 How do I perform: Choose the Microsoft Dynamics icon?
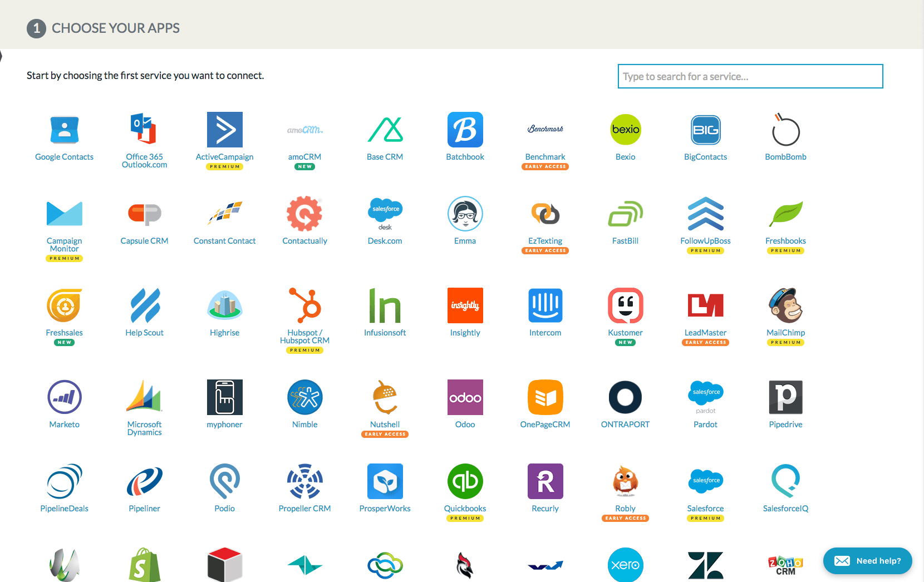pyautogui.click(x=144, y=396)
